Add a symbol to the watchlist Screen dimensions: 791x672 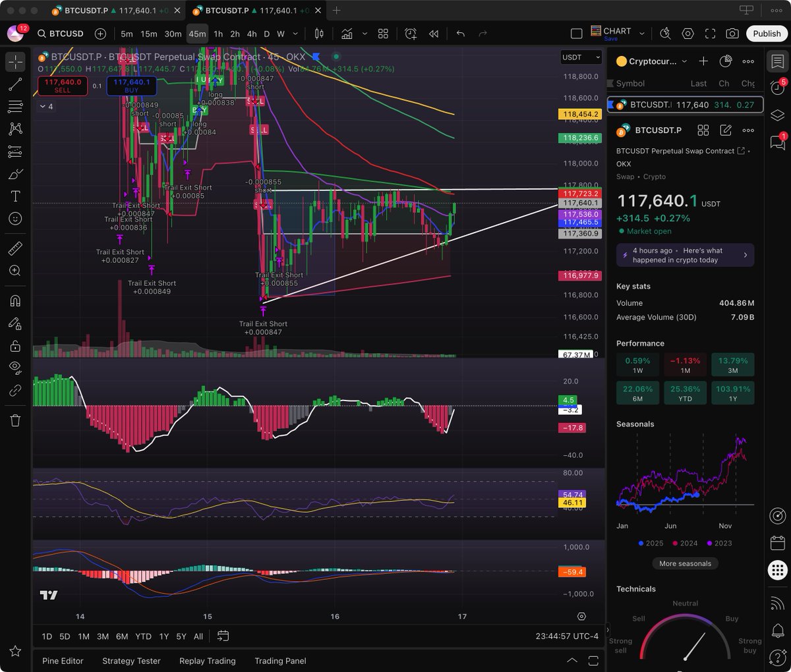coord(703,61)
